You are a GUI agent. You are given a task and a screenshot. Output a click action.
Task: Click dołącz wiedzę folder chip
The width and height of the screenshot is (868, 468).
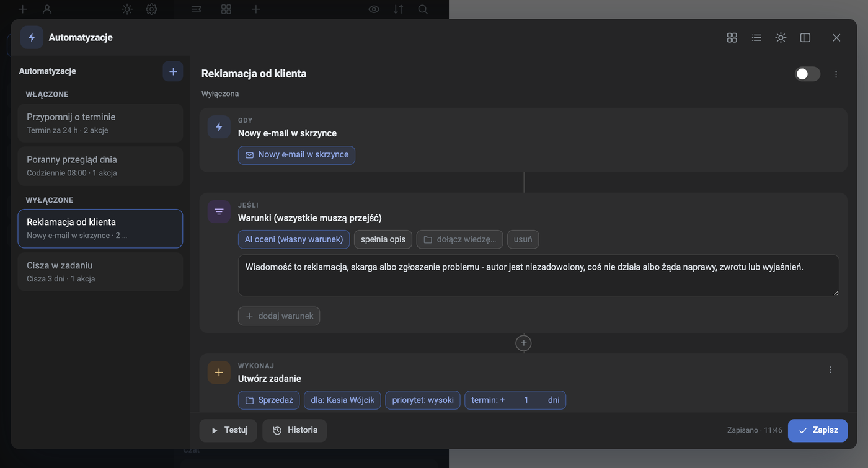click(459, 239)
